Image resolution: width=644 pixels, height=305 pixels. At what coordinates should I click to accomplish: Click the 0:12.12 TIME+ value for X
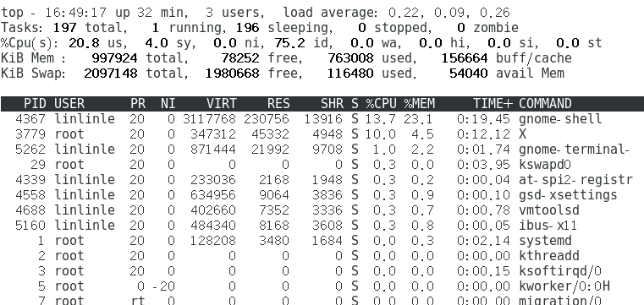(x=484, y=134)
